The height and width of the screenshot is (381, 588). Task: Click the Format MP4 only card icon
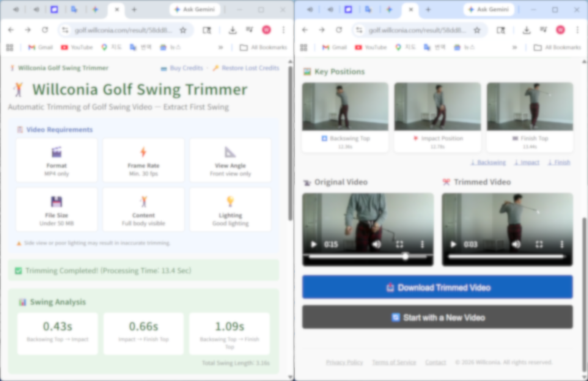click(57, 152)
